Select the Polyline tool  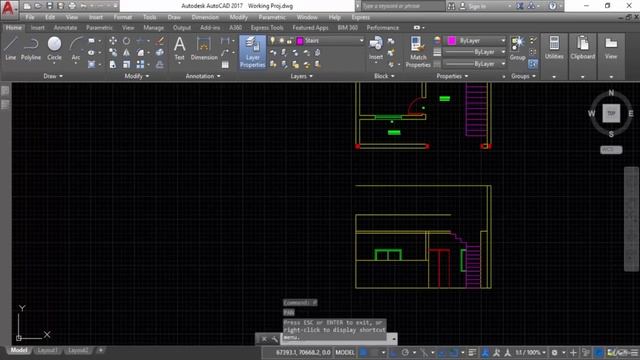pyautogui.click(x=31, y=48)
